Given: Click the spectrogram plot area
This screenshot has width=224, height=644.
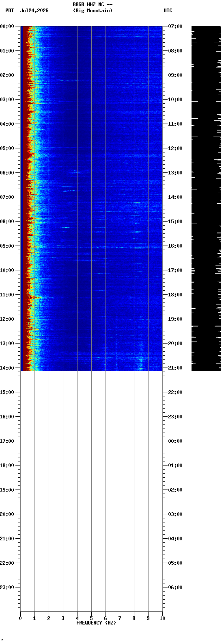Looking at the screenshot, I should pyautogui.click(x=91, y=198).
